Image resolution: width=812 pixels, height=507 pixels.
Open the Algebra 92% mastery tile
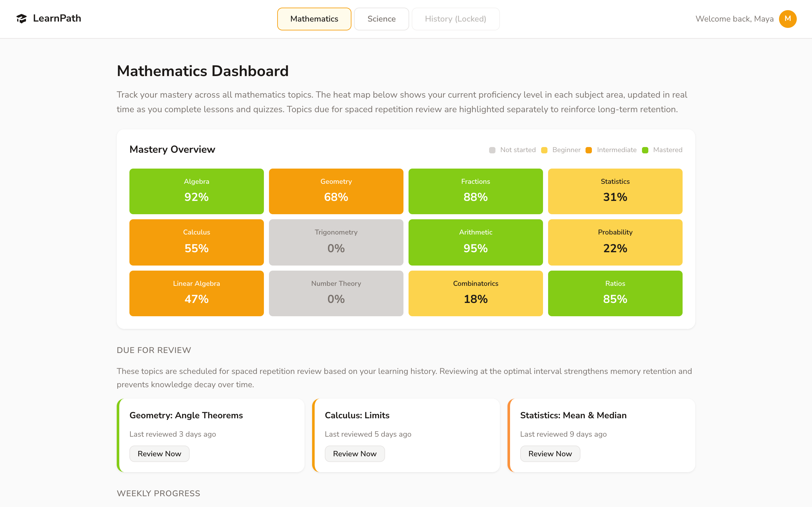click(x=196, y=191)
